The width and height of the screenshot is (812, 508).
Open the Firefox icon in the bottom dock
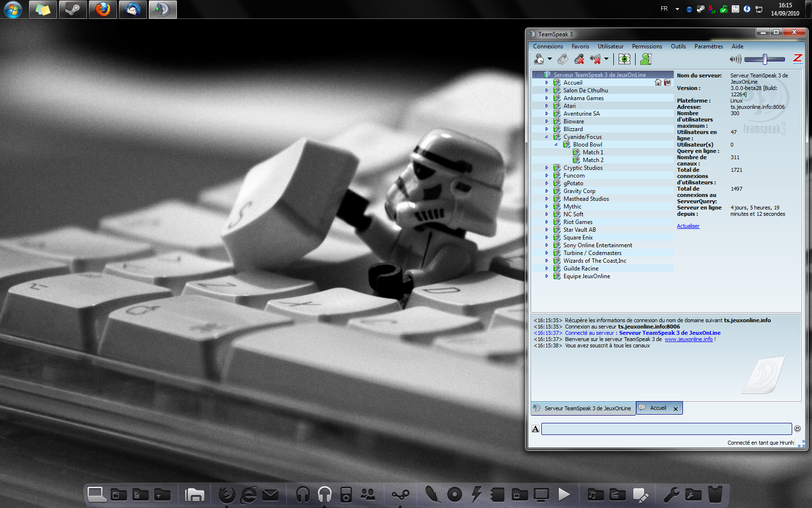[x=227, y=494]
